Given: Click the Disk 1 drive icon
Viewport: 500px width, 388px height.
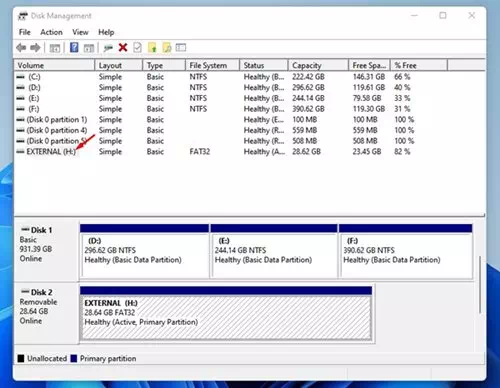Looking at the screenshot, I should 25,229.
